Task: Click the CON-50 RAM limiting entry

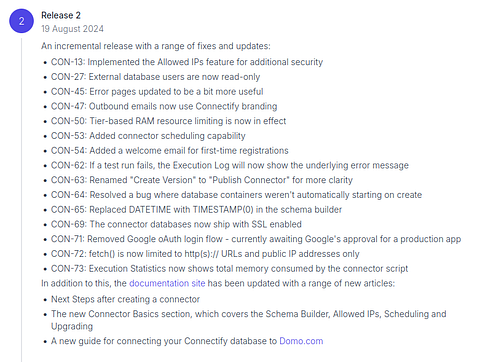Action: click(x=168, y=121)
